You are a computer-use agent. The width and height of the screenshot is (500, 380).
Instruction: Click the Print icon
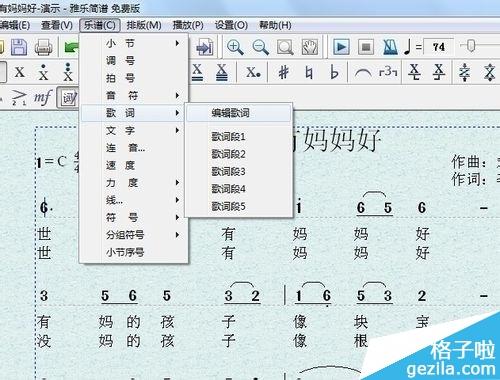(44, 47)
